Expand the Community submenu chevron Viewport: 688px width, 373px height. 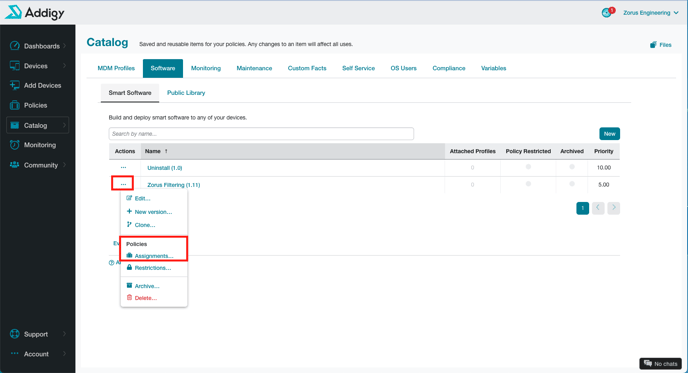[64, 165]
